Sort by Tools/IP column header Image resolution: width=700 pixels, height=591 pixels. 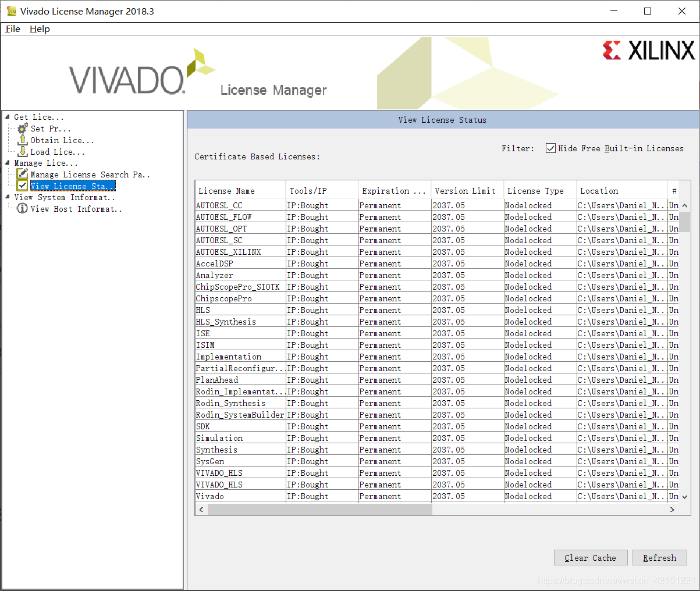coord(322,191)
